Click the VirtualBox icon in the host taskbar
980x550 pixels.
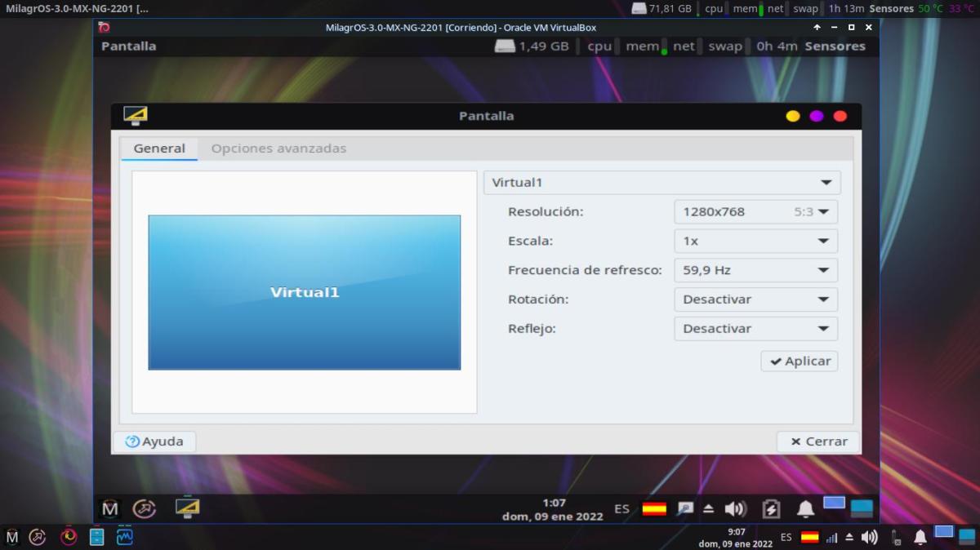click(x=69, y=536)
